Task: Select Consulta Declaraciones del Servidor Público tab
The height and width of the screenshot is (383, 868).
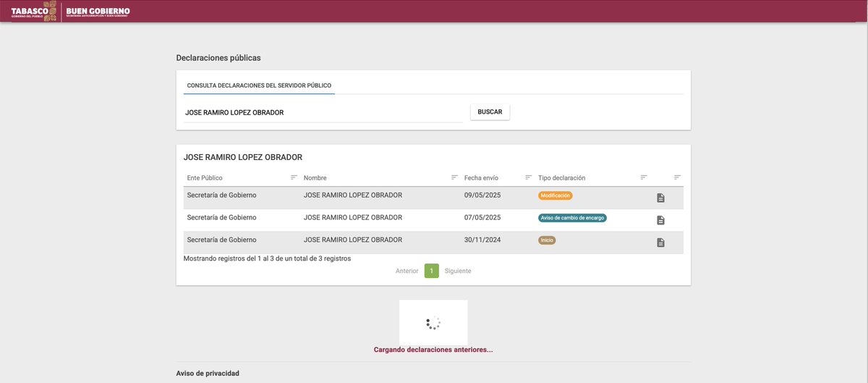Action: [259, 85]
